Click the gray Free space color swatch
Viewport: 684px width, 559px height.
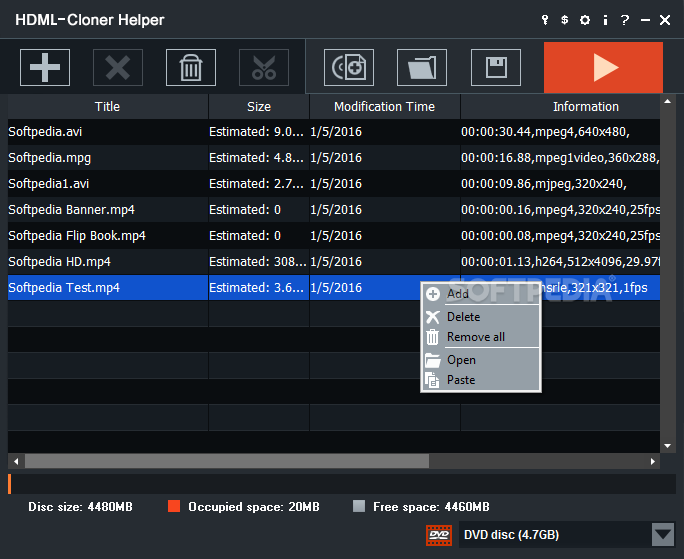(359, 506)
